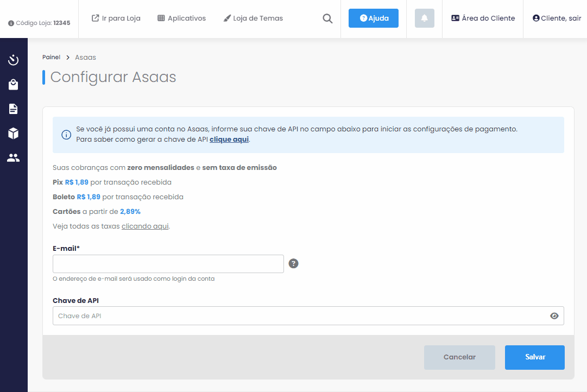
Task: Open Área do Cliente
Action: tap(483, 18)
